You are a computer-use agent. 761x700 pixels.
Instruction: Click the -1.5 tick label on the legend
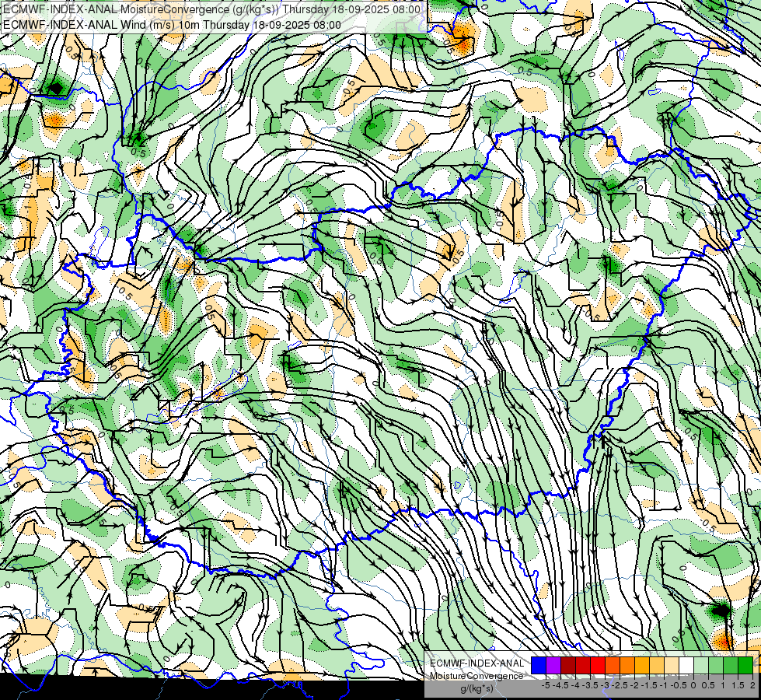pyautogui.click(x=649, y=685)
